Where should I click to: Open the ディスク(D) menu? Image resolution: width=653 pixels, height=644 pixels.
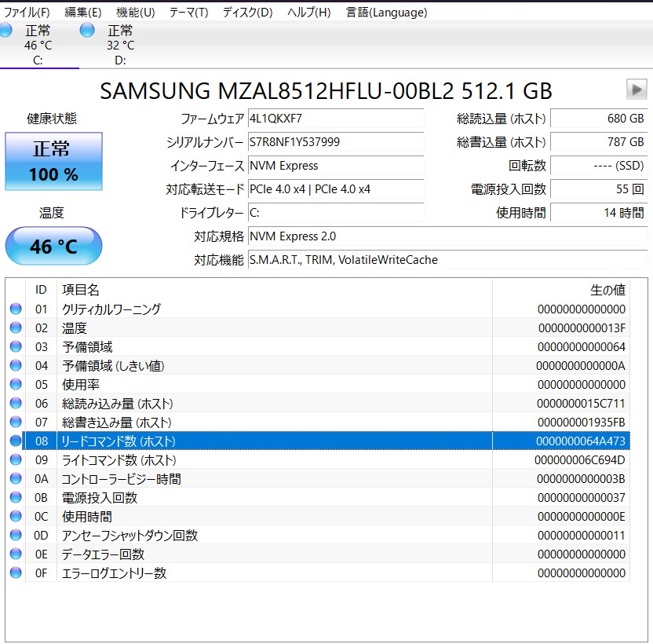coord(247,13)
